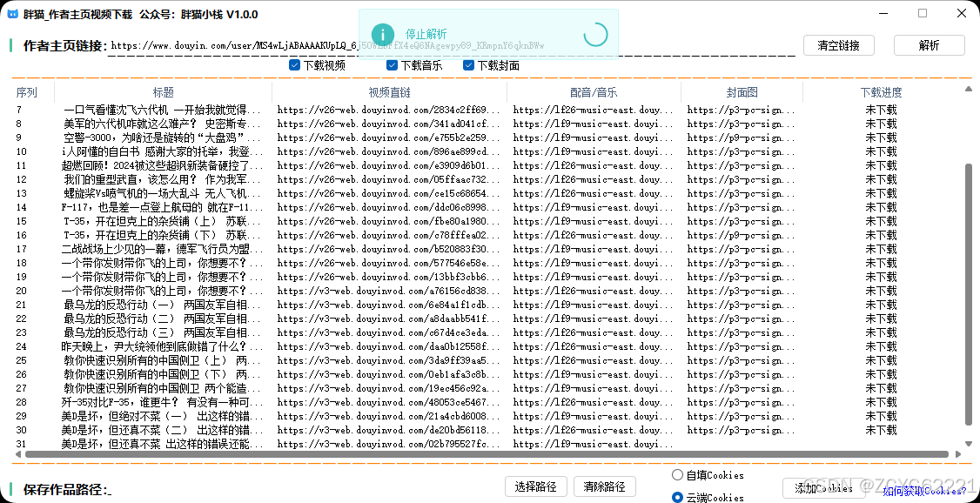The height and width of the screenshot is (503, 980).
Task: Click the 序列 column header
Action: coord(27,92)
